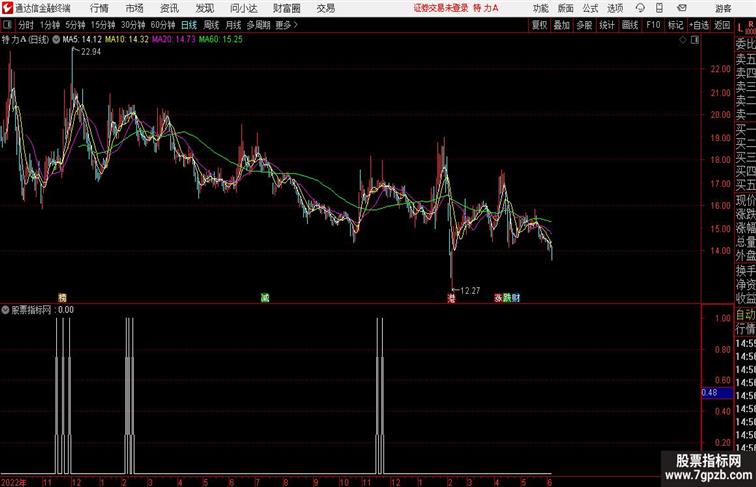Click the 标记 toolbar button
The width and height of the screenshot is (756, 487).
coord(675,25)
